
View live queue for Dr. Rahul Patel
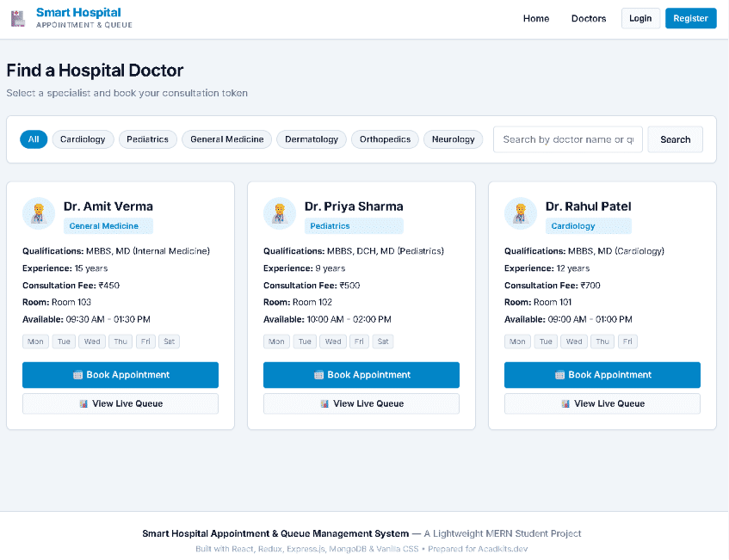(602, 403)
